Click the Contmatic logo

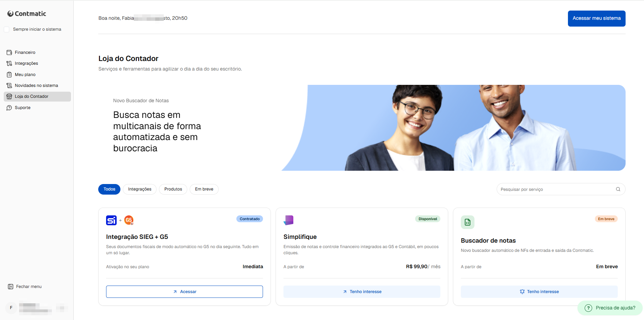click(x=27, y=14)
